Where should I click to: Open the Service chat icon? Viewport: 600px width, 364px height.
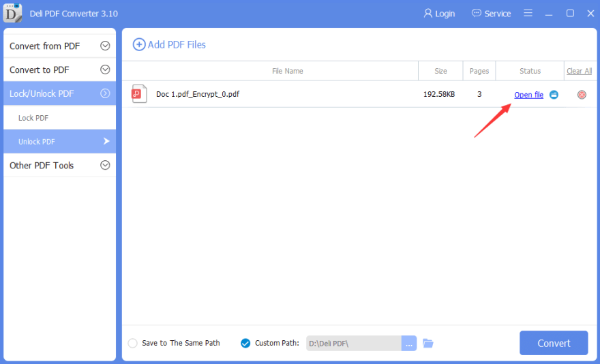tap(477, 13)
